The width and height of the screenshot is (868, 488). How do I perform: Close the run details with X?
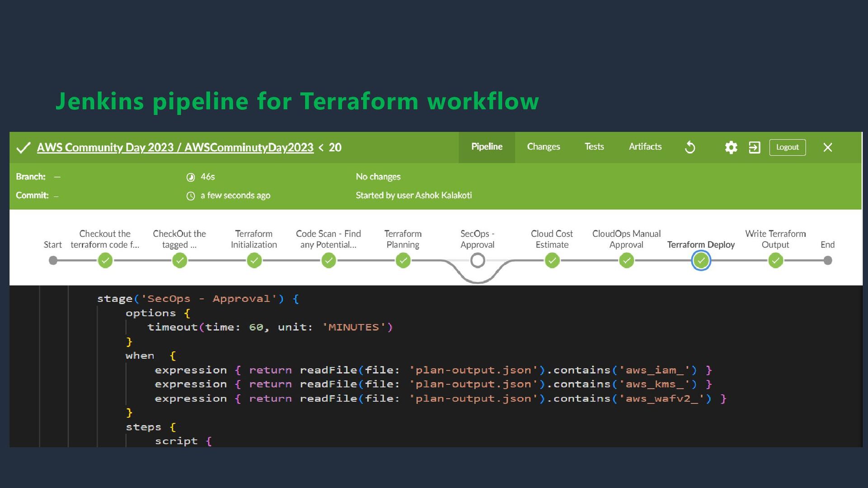[828, 147]
